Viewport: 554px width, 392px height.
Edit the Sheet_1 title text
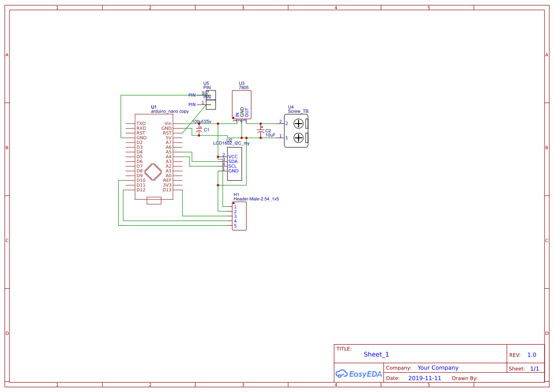376,354
